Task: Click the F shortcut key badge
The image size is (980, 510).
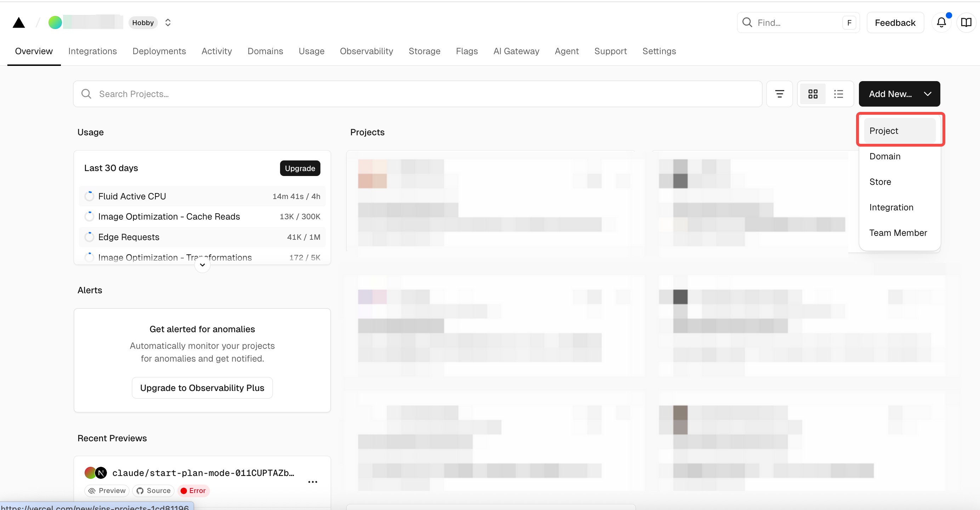Action: point(849,22)
